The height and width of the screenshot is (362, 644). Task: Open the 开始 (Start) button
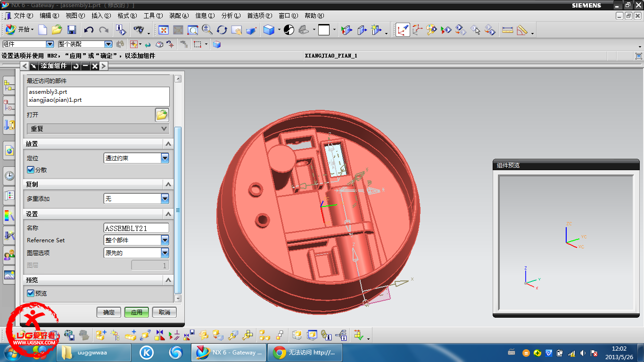tap(20, 30)
